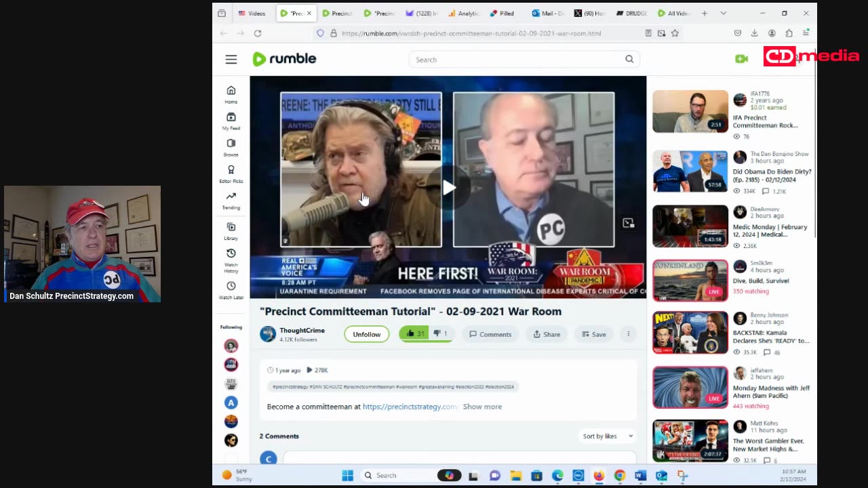Image resolution: width=868 pixels, height=488 pixels.
Task: Open the IFA Precinct Committeeman thumbnail
Action: [690, 111]
